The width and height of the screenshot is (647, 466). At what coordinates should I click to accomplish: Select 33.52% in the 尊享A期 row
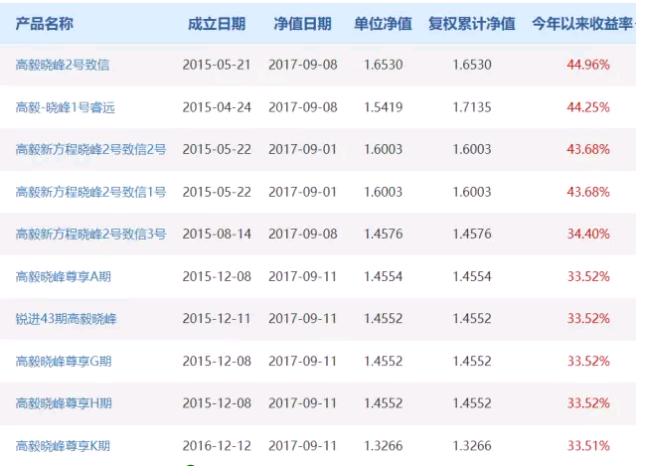pos(588,277)
